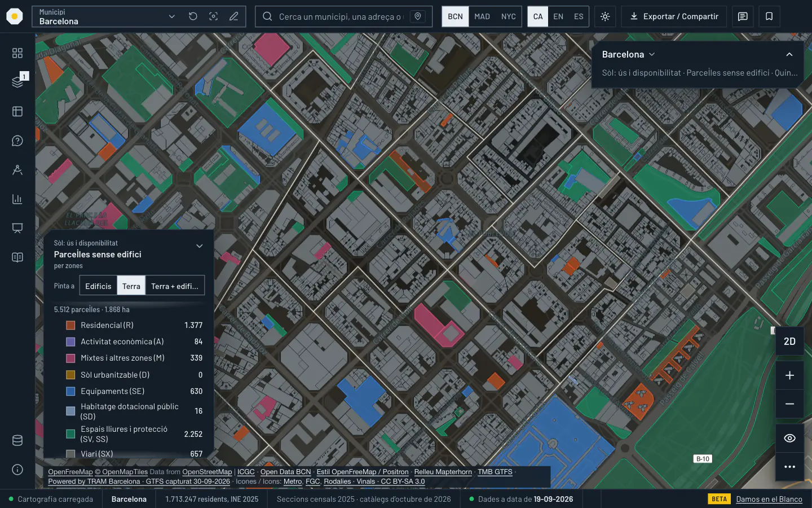The width and height of the screenshot is (812, 508).
Task: Click the focus frame icon next to Barcelona
Action: coord(213,16)
